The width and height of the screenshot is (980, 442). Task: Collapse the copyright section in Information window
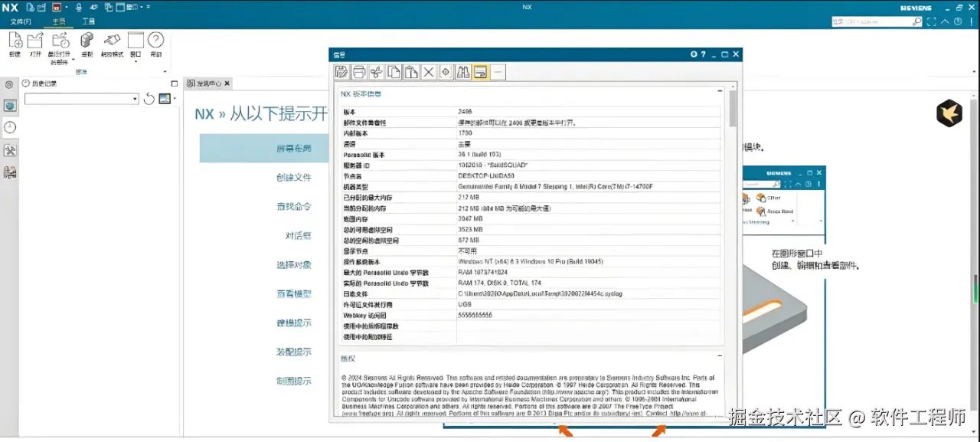pos(720,356)
